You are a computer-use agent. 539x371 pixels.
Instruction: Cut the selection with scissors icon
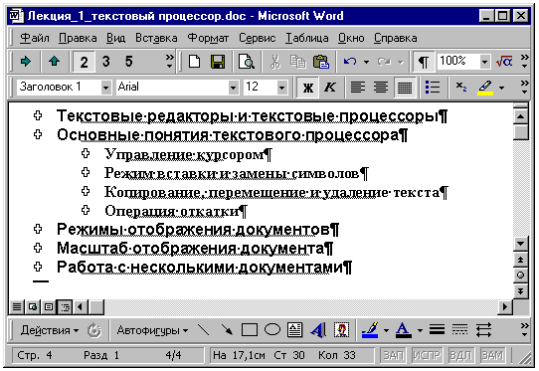275,62
